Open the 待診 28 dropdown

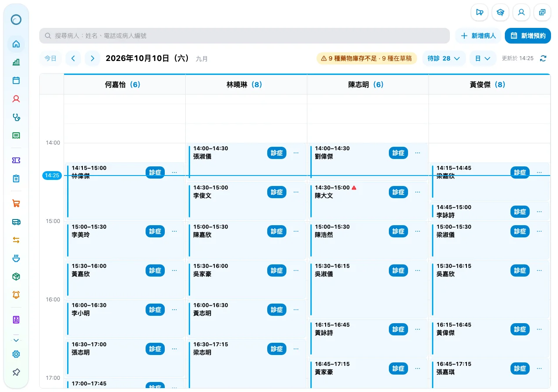pos(444,58)
